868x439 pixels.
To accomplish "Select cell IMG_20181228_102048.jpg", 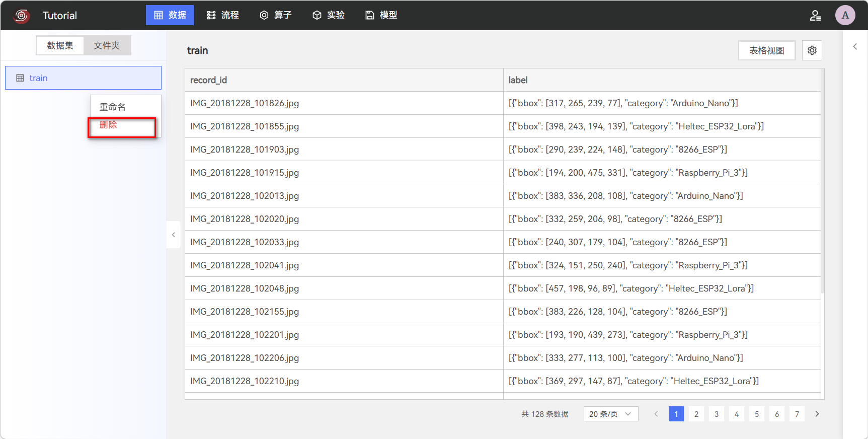I will pyautogui.click(x=344, y=288).
